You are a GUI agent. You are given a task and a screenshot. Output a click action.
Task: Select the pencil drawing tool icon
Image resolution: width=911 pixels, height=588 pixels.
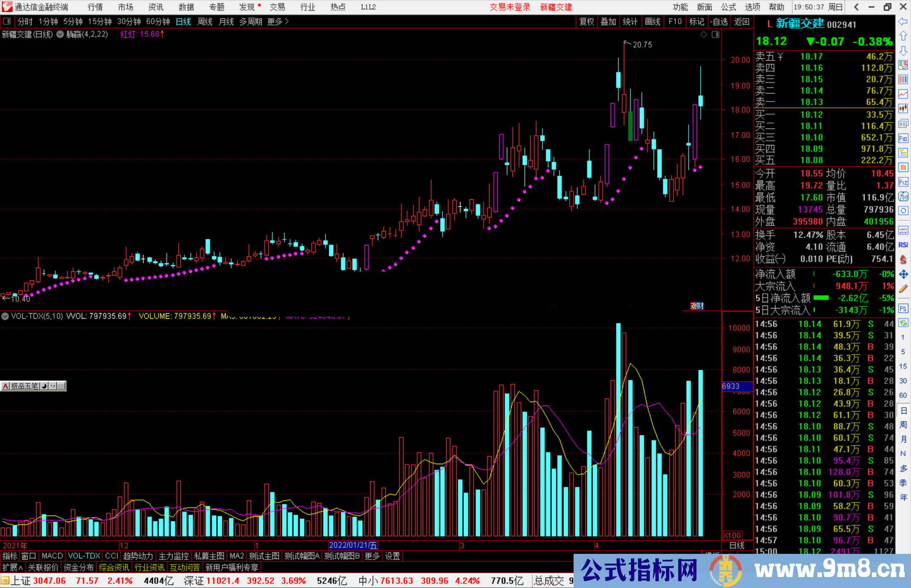click(x=903, y=289)
